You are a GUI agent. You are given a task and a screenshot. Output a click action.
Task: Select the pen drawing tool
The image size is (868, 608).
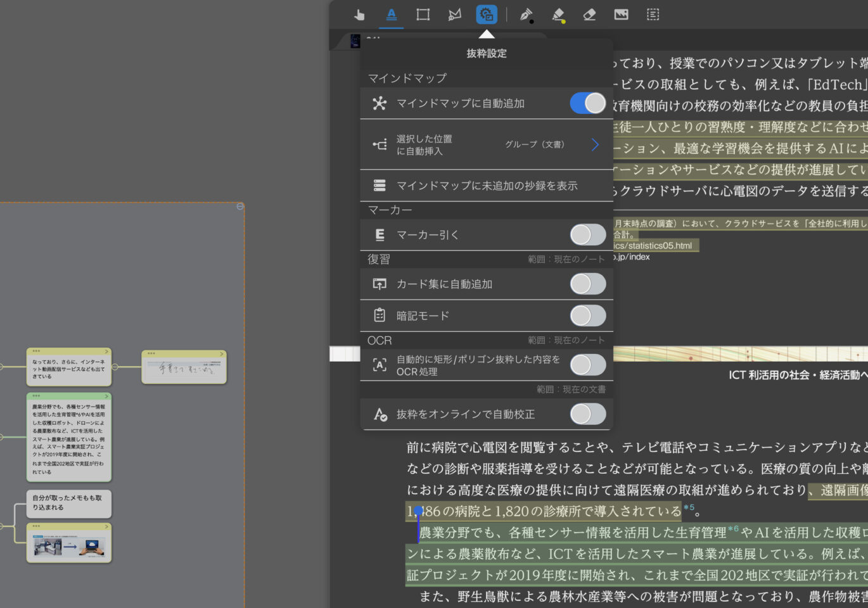[x=526, y=15]
